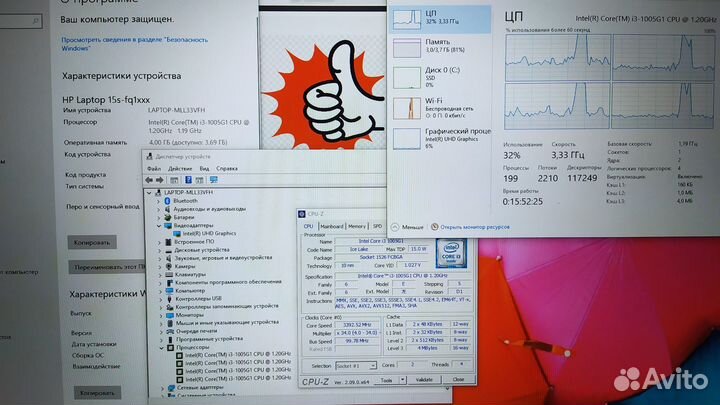Select the CPU tab in CPU-Z
The width and height of the screenshot is (720, 405).
pyautogui.click(x=309, y=226)
